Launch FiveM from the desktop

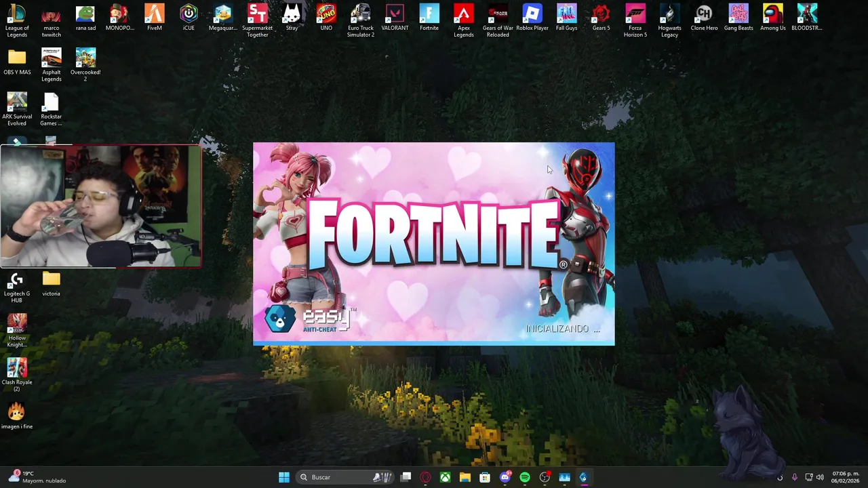154,18
